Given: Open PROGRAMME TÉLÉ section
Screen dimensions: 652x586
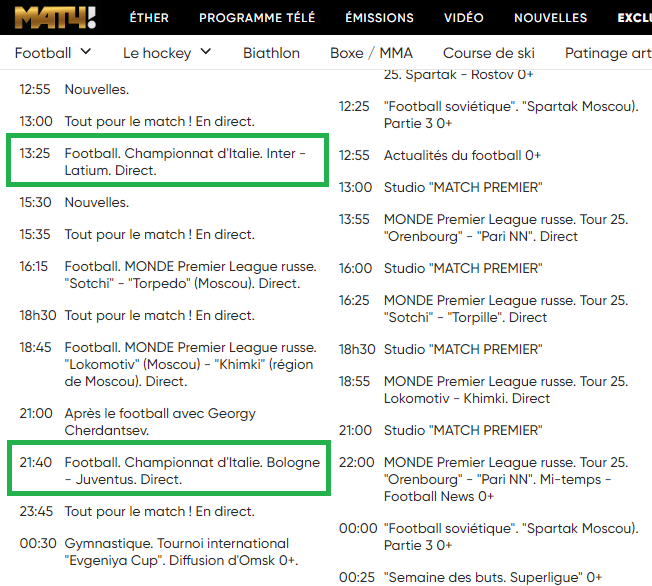Looking at the screenshot, I should (x=257, y=18).
